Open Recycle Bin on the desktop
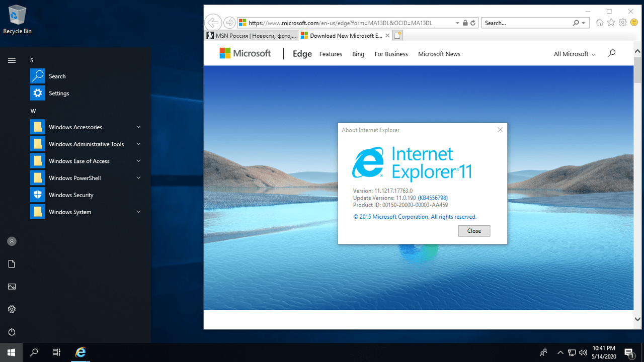The height and width of the screenshot is (362, 644). [x=17, y=20]
